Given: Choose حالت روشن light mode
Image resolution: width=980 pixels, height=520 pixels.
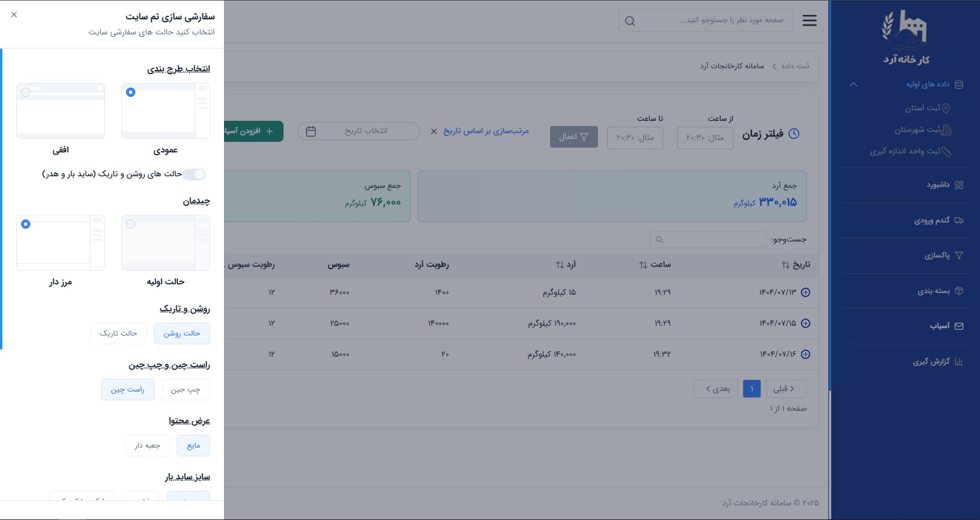Looking at the screenshot, I should (182, 333).
